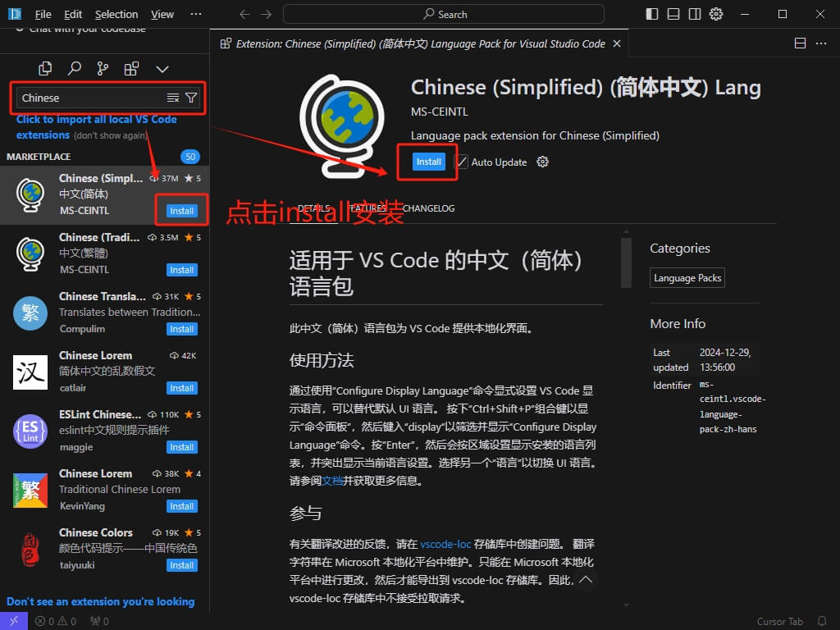The width and height of the screenshot is (840, 630).
Task: Install Chinese (Simplified) from marketplace list
Action: point(181,211)
